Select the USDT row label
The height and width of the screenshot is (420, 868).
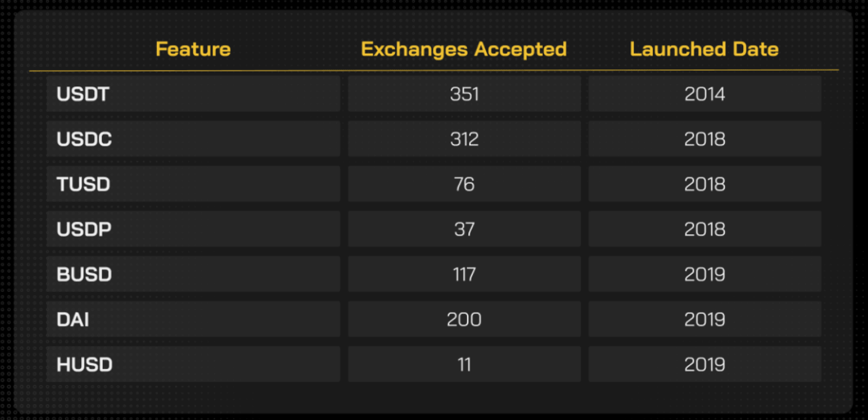click(83, 94)
